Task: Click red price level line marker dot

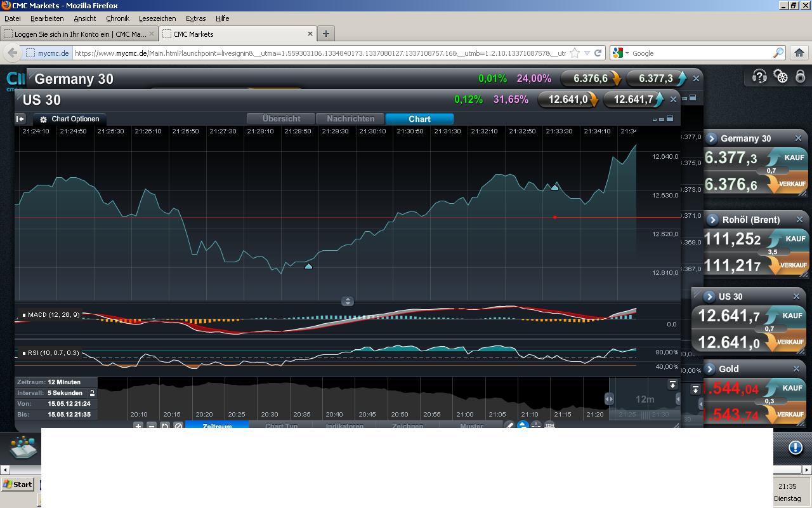Action: [555, 217]
